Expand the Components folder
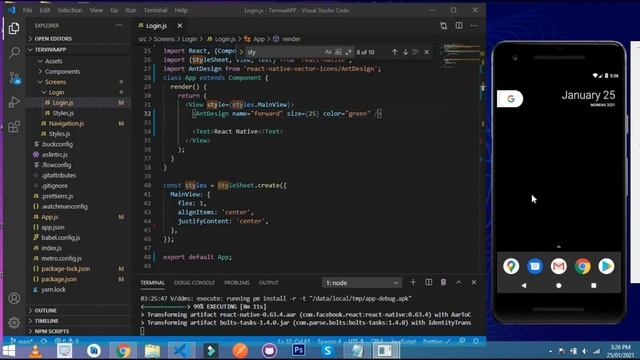Screen dimensions: 640x360 [x=78, y=71]
